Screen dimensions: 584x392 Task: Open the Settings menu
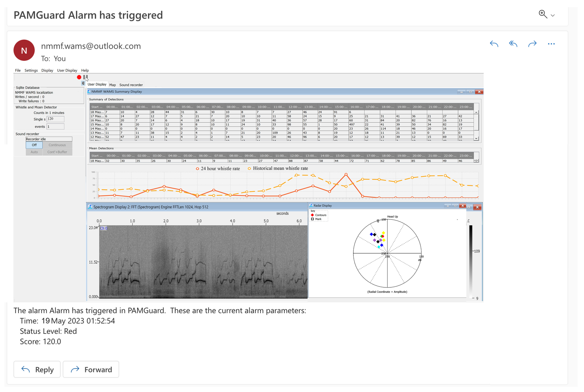coord(31,71)
